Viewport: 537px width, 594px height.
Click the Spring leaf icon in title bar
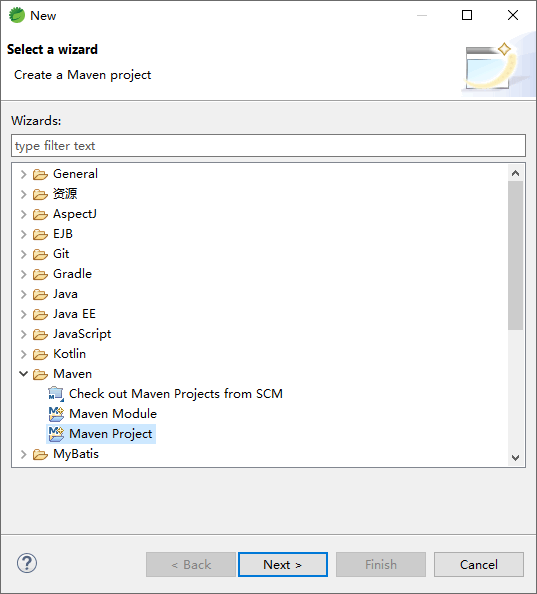point(17,16)
